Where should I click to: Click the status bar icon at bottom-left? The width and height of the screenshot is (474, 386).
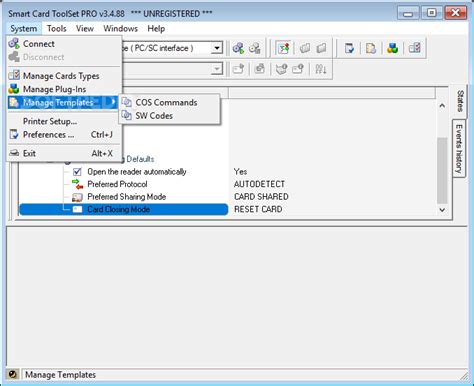coord(13,374)
